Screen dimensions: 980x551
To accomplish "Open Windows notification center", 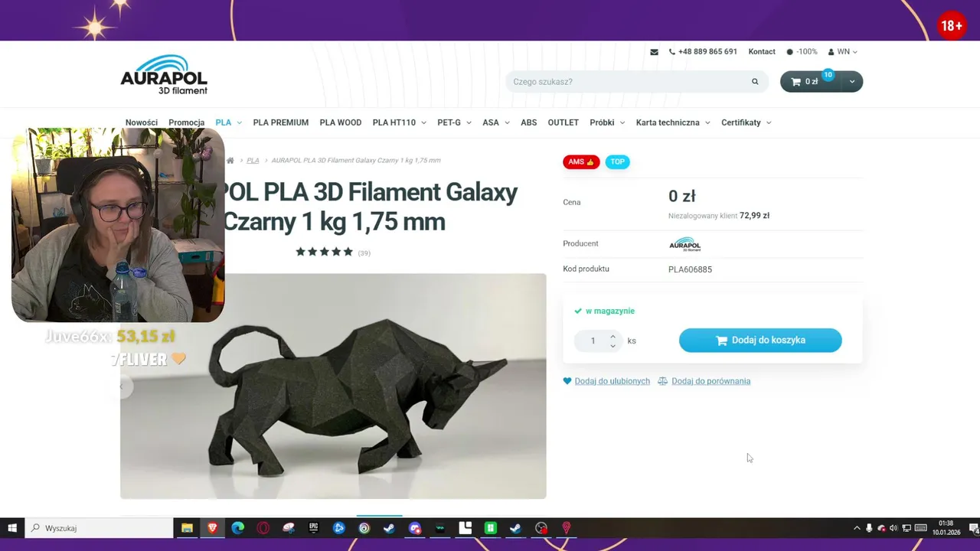I will pyautogui.click(x=973, y=528).
